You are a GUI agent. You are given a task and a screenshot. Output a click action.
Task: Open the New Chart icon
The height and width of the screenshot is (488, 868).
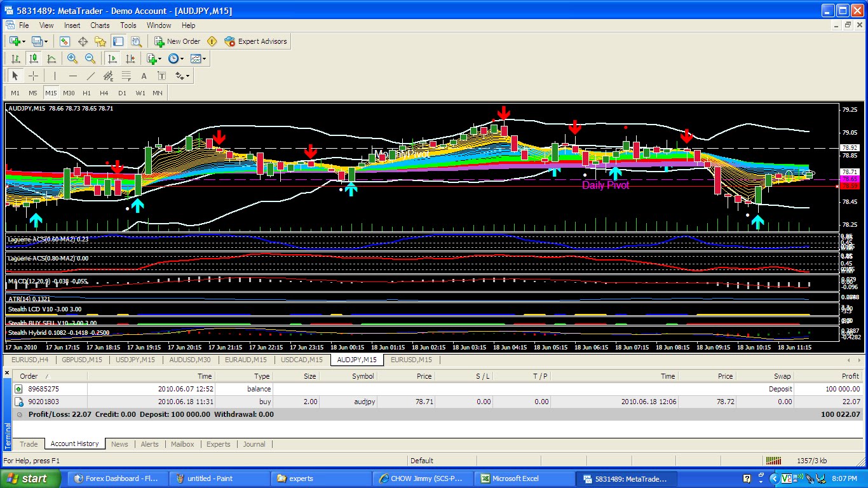click(x=15, y=41)
